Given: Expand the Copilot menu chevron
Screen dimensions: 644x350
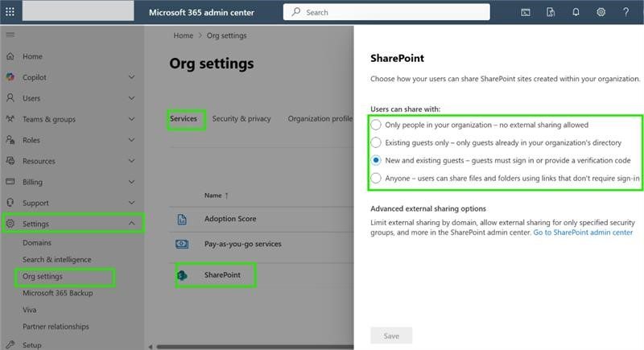Looking at the screenshot, I should [x=131, y=76].
